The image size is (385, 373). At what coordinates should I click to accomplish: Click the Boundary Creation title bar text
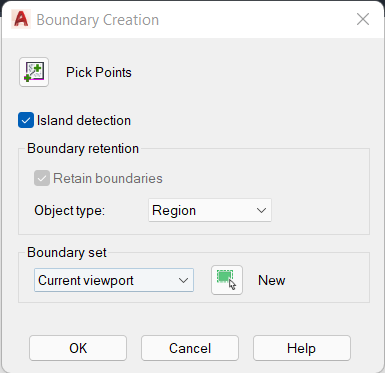click(x=98, y=20)
